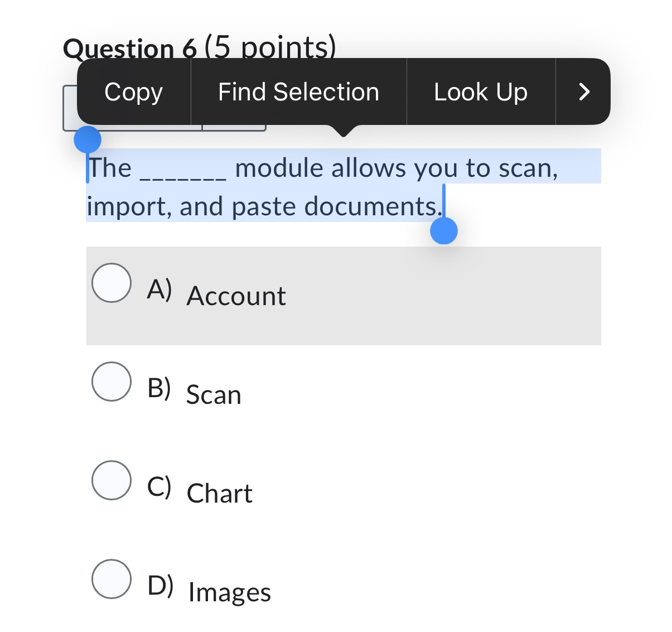Select the radio button for option C
The height and width of the screenshot is (632, 672).
pos(111,480)
